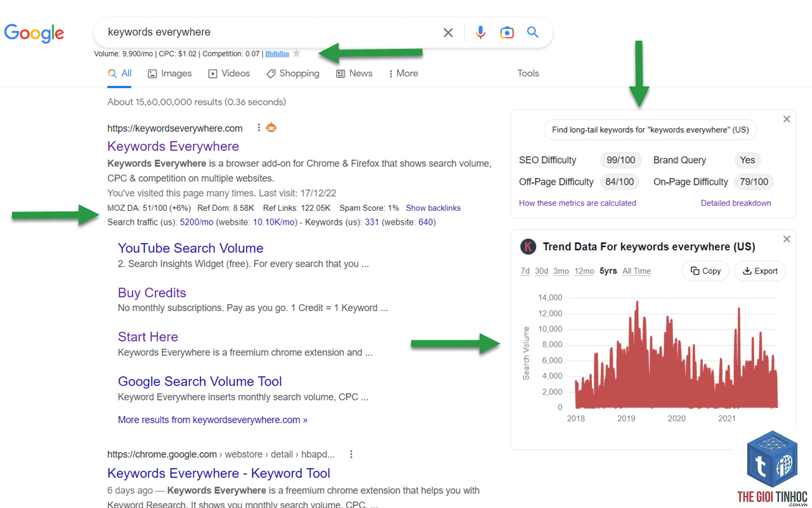
Task: Click the chrome.google.com breadcrumb URL
Action: [221, 454]
